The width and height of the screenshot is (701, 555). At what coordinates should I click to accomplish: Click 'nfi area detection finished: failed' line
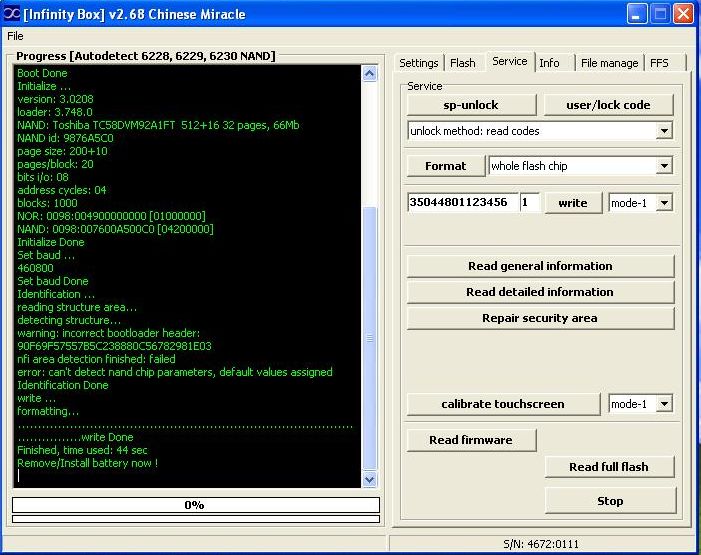(96, 359)
